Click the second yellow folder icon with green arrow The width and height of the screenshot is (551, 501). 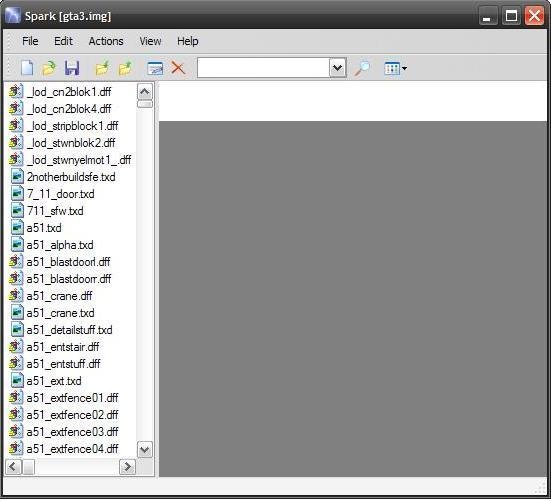(125, 68)
